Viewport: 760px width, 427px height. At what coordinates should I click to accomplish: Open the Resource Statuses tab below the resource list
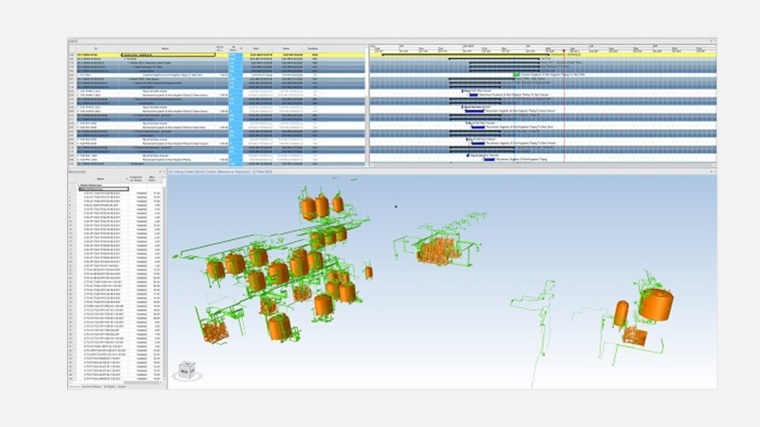[x=92, y=387]
